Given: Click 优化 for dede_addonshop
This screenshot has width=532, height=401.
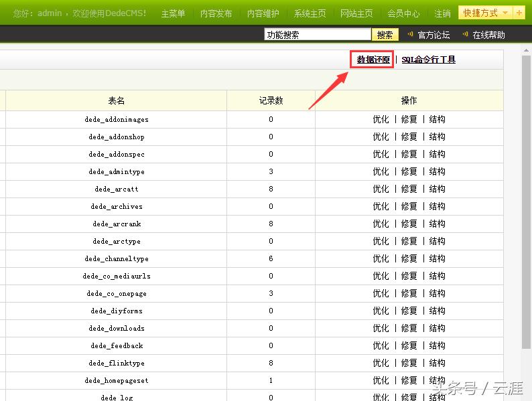Looking at the screenshot, I should (x=381, y=137).
